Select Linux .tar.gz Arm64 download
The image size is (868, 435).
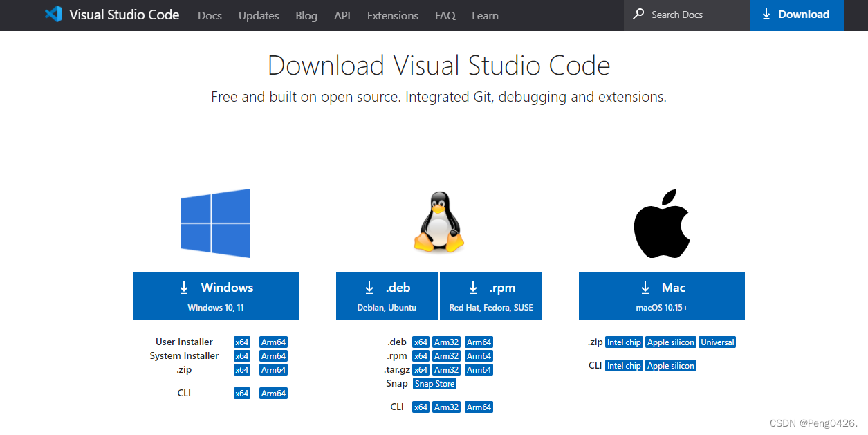(479, 370)
